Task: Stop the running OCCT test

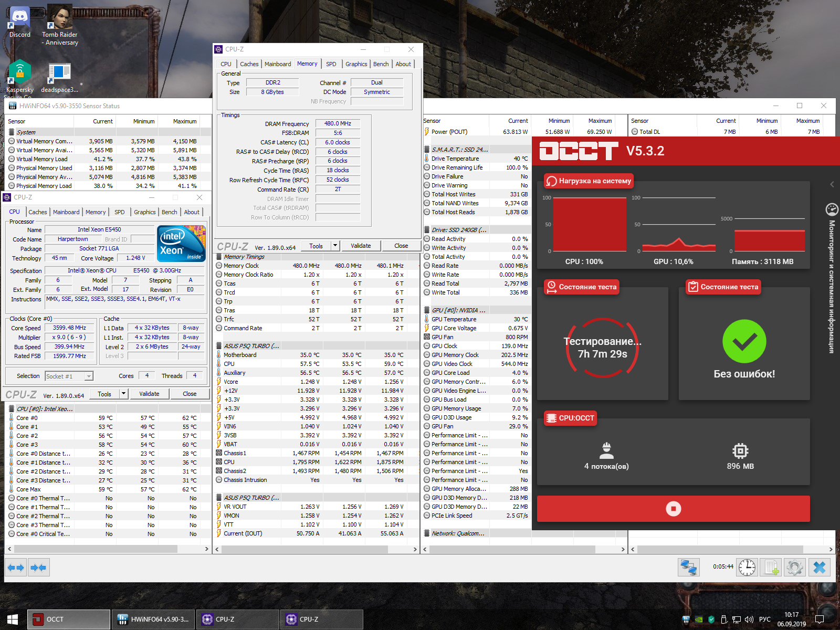Action: [673, 509]
